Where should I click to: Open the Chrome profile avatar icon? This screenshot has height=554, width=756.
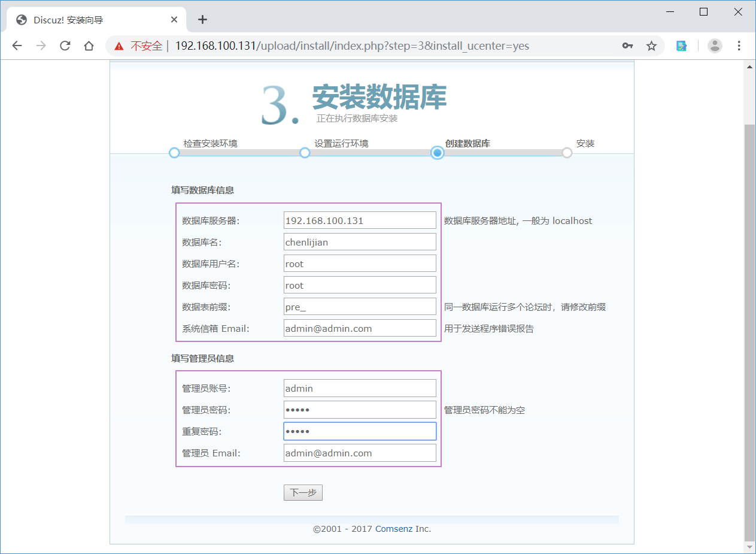pyautogui.click(x=715, y=46)
